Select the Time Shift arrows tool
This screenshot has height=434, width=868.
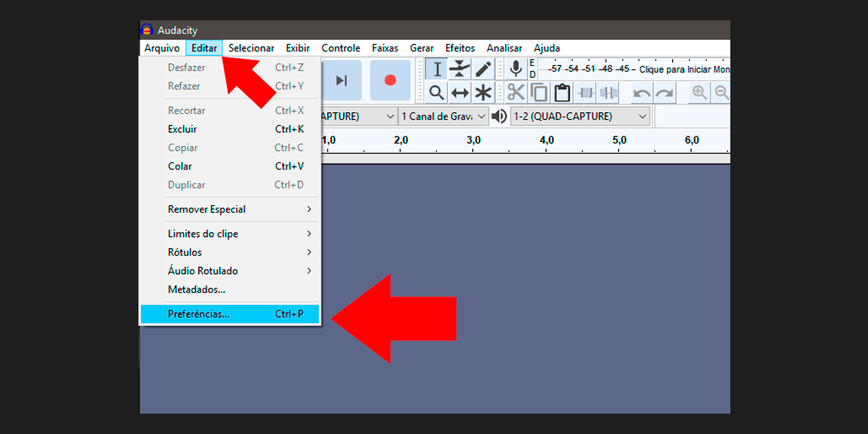[x=460, y=92]
